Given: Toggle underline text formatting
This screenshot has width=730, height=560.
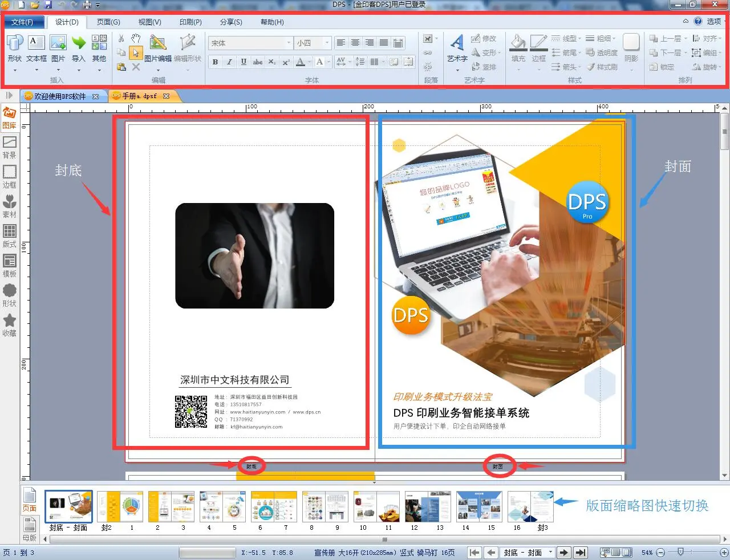Looking at the screenshot, I should (x=244, y=62).
